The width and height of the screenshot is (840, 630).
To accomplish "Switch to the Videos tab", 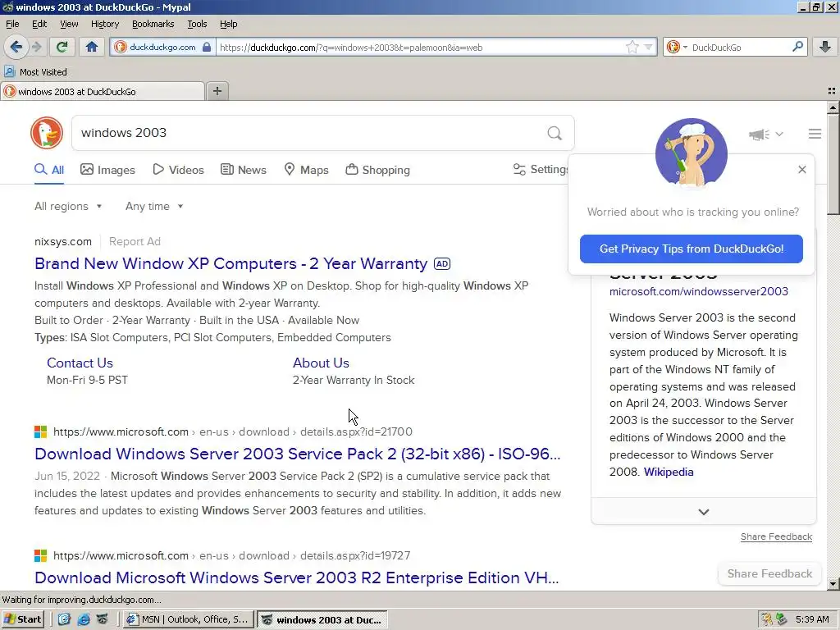I will tap(178, 170).
